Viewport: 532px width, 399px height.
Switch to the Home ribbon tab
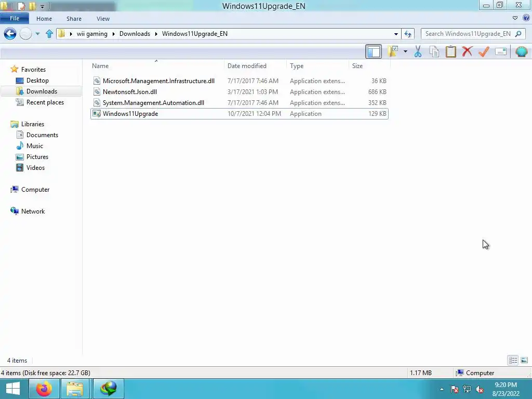coord(44,19)
